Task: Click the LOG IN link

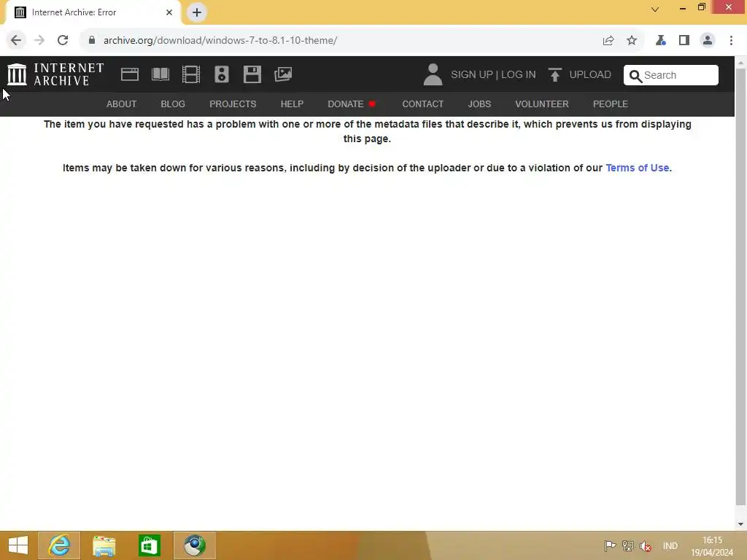Action: click(x=519, y=75)
